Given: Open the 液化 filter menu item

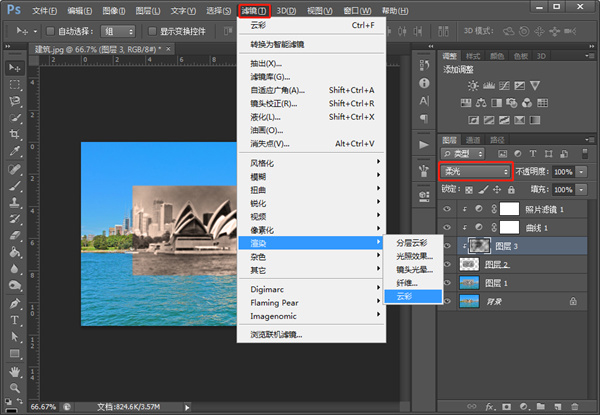Looking at the screenshot, I should [267, 116].
